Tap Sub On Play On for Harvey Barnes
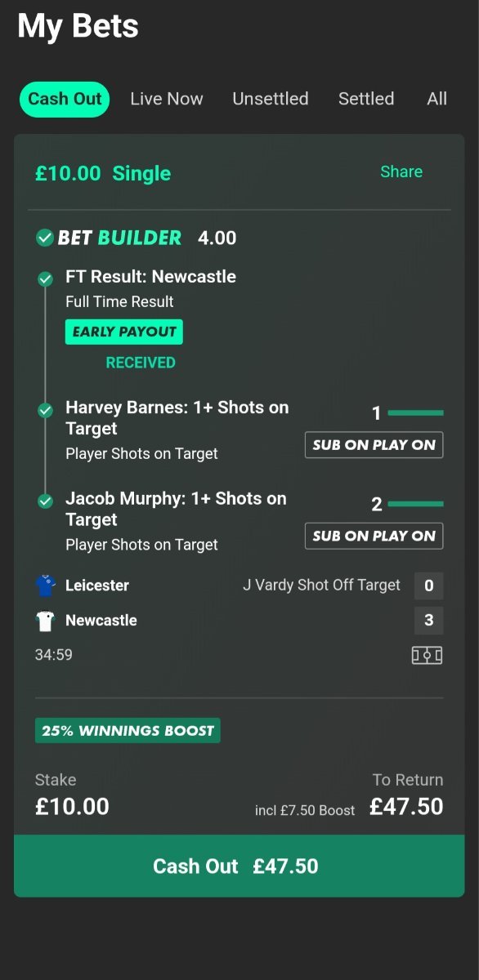 coord(374,445)
